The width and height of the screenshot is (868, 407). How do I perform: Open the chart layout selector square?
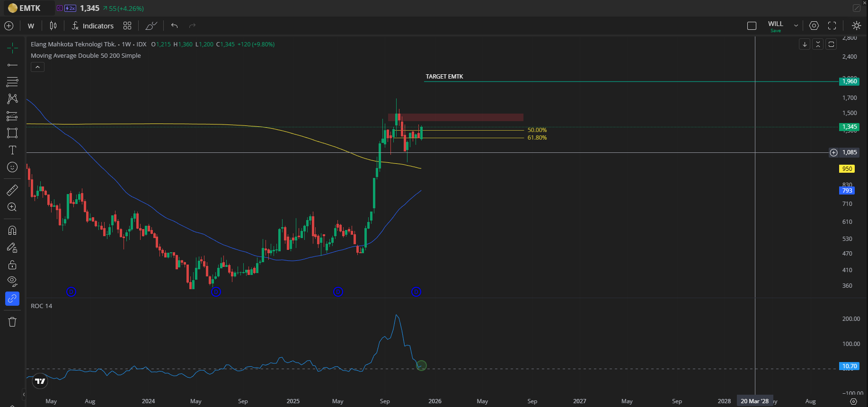pos(752,26)
